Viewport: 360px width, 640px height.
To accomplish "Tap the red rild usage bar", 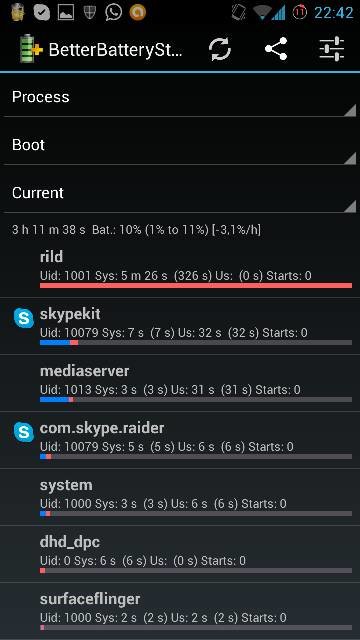I will [196, 285].
